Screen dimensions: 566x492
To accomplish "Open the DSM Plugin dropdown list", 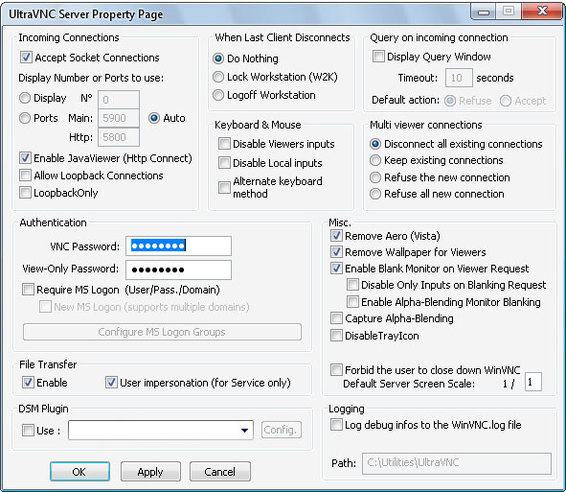I will 244,430.
